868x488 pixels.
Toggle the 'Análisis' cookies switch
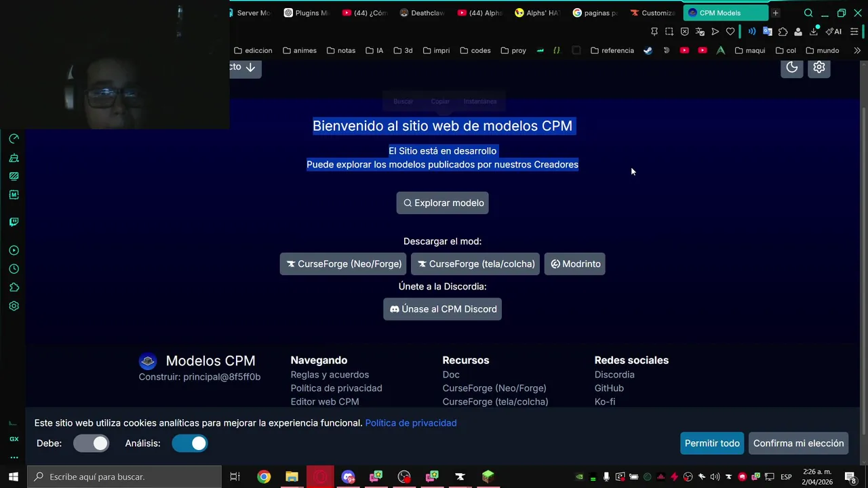[x=190, y=443]
